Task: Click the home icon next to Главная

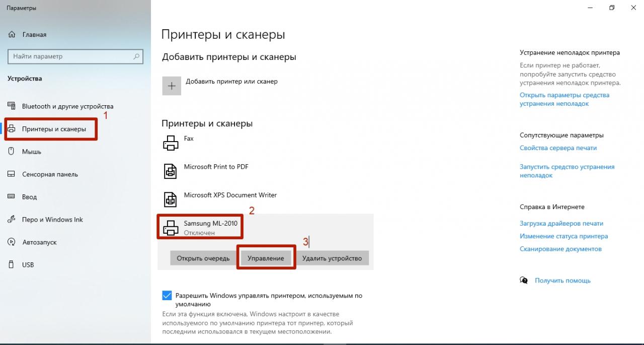Action: tap(12, 35)
